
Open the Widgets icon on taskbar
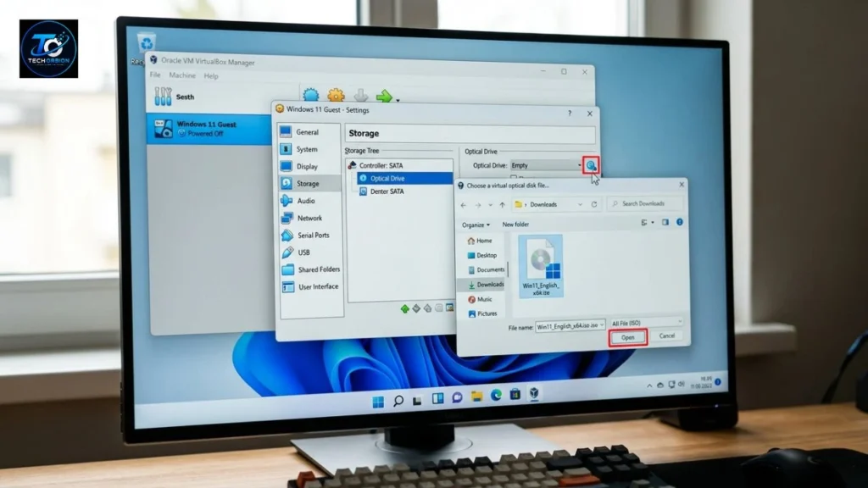[437, 398]
